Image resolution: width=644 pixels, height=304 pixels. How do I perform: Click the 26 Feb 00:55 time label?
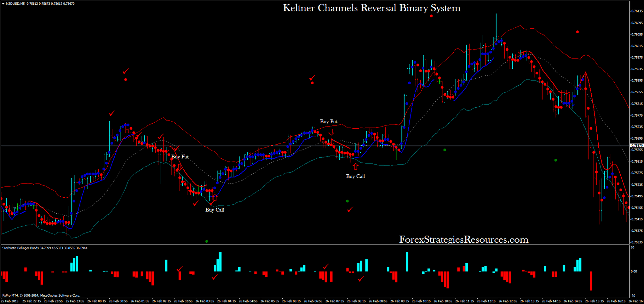(118, 301)
